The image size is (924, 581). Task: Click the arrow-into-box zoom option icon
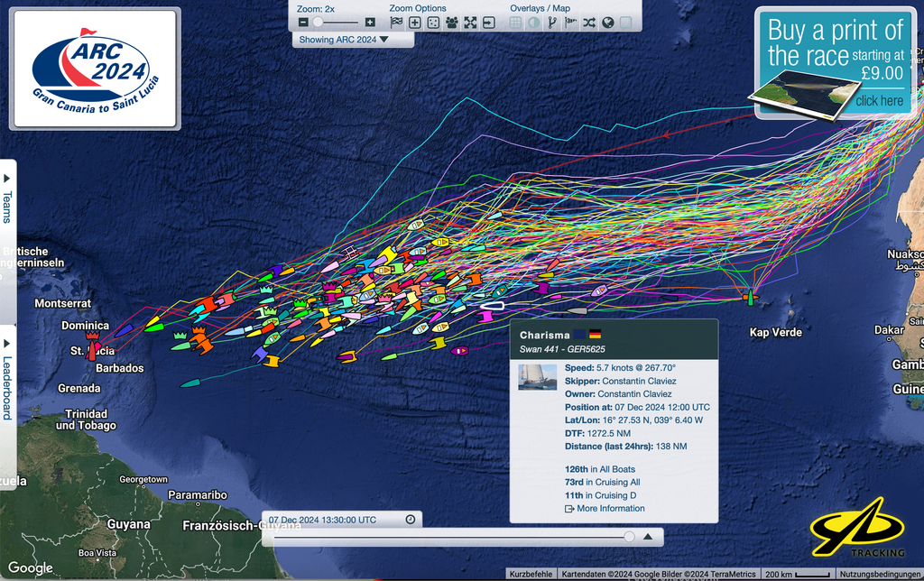pos(488,23)
